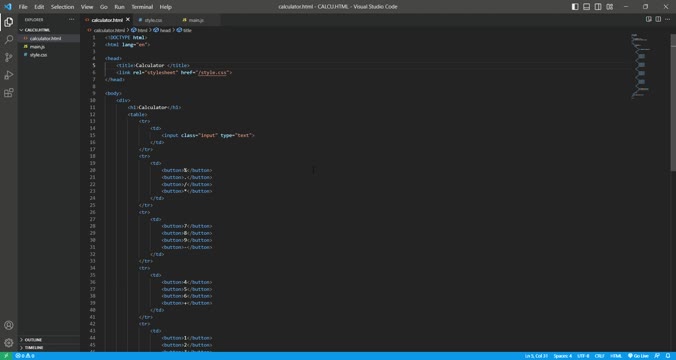Split the editor to the right

point(658,19)
